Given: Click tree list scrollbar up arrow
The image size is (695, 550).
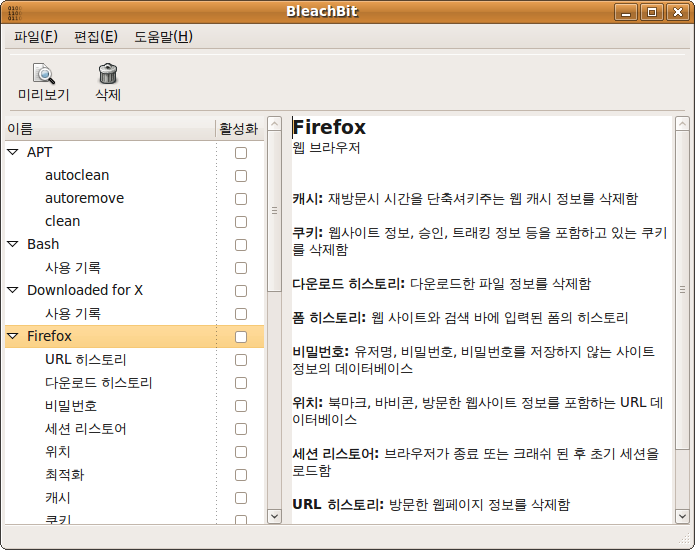Looking at the screenshot, I should [x=274, y=124].
